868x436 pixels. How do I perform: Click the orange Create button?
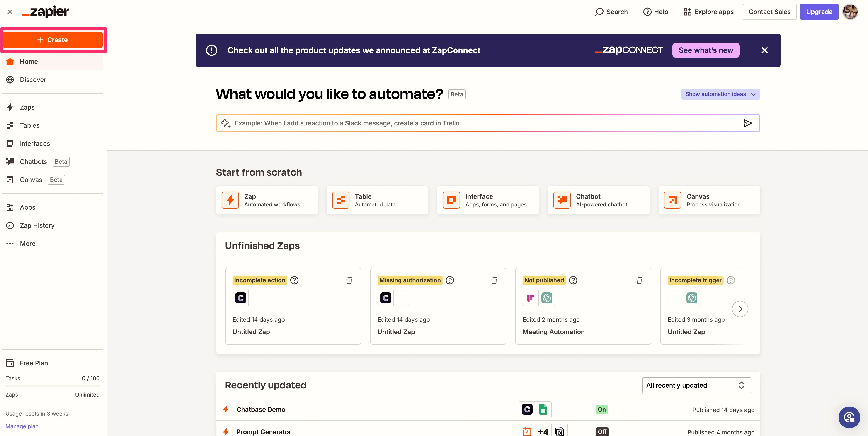click(x=53, y=40)
